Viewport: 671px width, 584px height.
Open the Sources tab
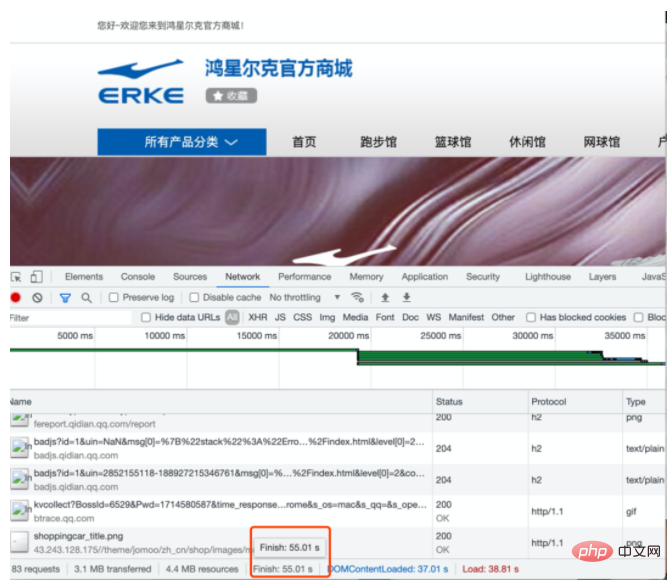190,277
